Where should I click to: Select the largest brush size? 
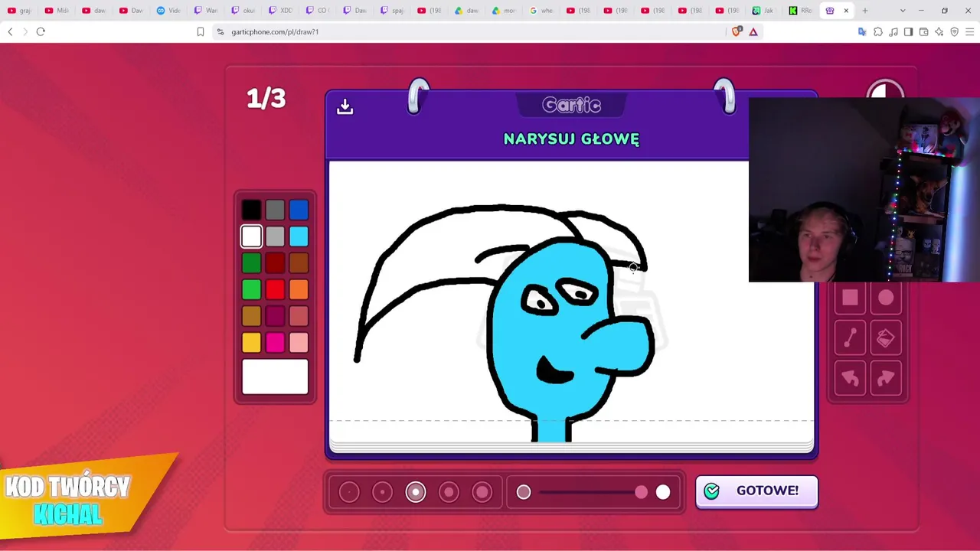482,492
